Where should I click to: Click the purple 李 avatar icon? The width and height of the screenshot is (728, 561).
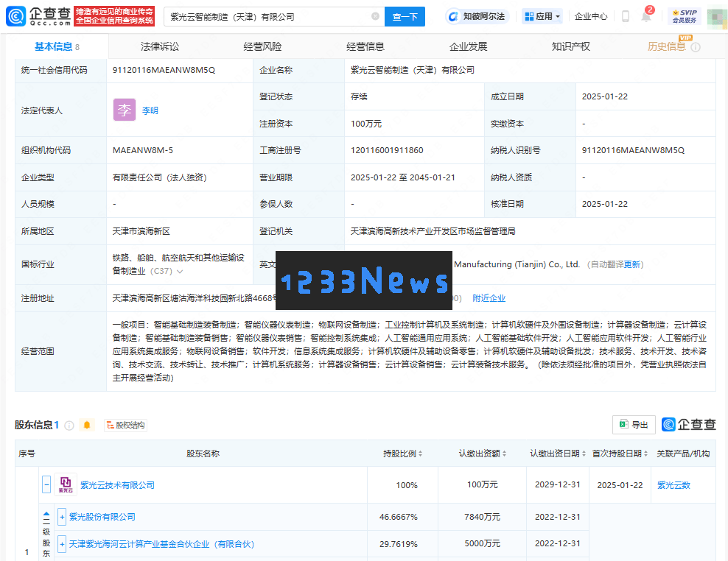pyautogui.click(x=125, y=110)
